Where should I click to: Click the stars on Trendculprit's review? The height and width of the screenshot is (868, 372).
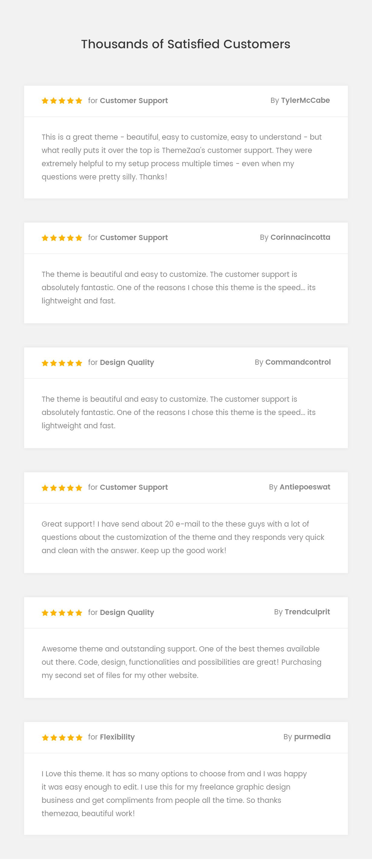[62, 613]
